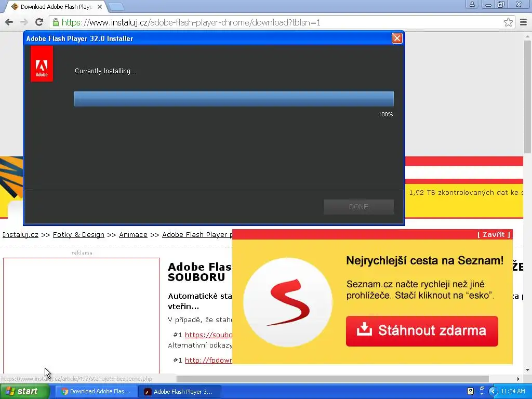This screenshot has height=399, width=532.
Task: Open the Windows Start menu
Action: [24, 391]
